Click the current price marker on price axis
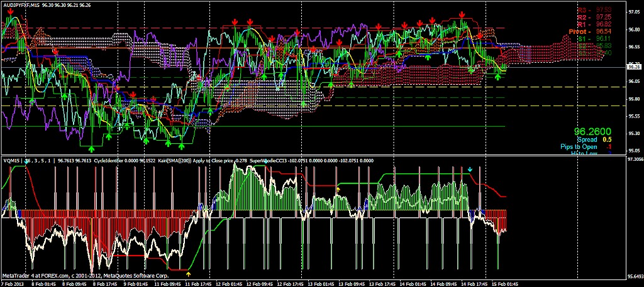644x287 pixels. pyautogui.click(x=634, y=65)
